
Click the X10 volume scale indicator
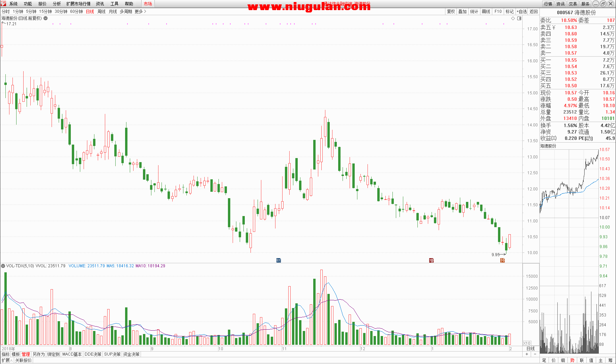pyautogui.click(x=527, y=343)
